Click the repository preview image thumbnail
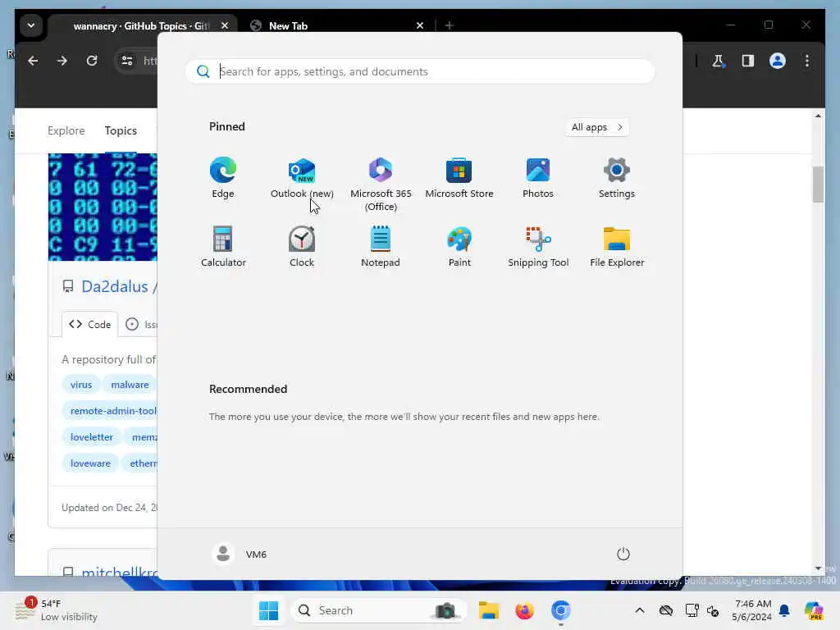This screenshot has height=630, width=840. pyautogui.click(x=103, y=207)
